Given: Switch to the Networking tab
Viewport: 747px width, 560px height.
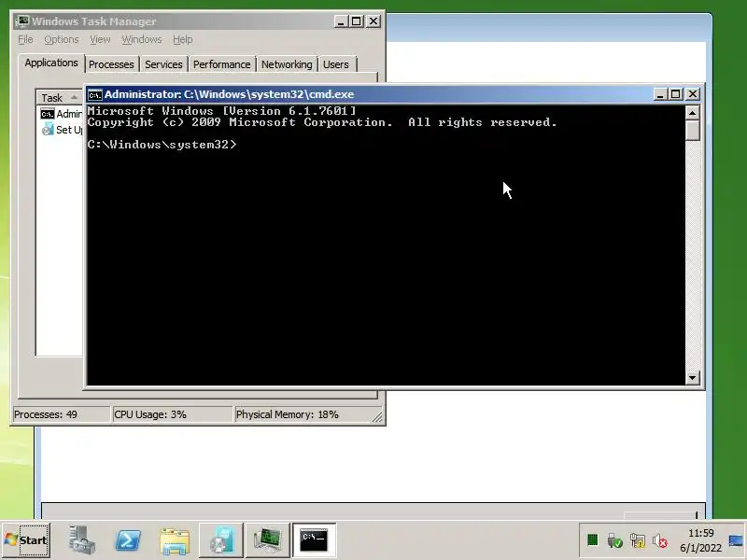Looking at the screenshot, I should click(287, 64).
